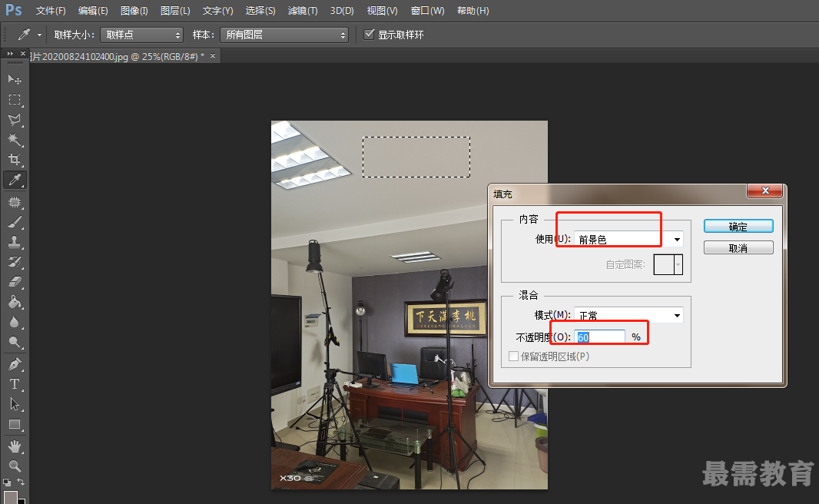Image resolution: width=819 pixels, height=504 pixels.
Task: Click the foreground color swatch
Action: 10,496
